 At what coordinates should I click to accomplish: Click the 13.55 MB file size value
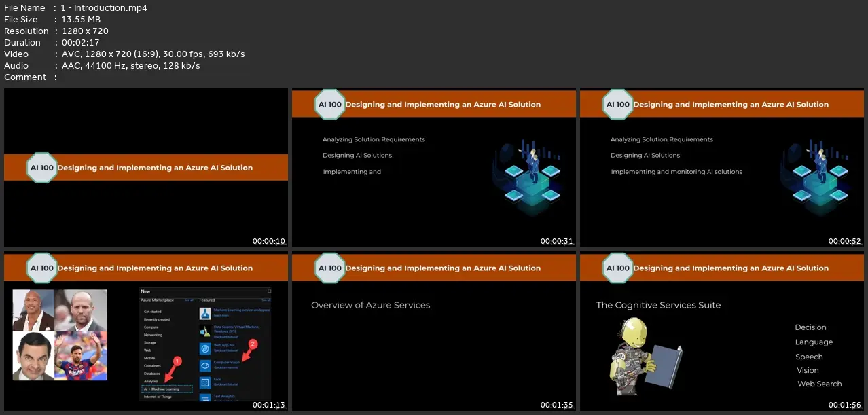tap(81, 19)
